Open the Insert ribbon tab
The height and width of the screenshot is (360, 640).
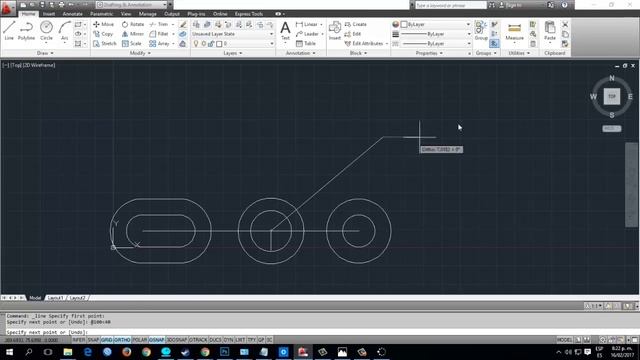click(x=49, y=14)
